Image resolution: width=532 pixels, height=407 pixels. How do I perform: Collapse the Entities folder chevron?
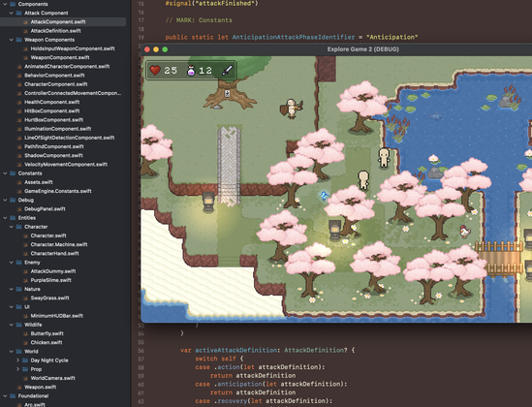5,218
